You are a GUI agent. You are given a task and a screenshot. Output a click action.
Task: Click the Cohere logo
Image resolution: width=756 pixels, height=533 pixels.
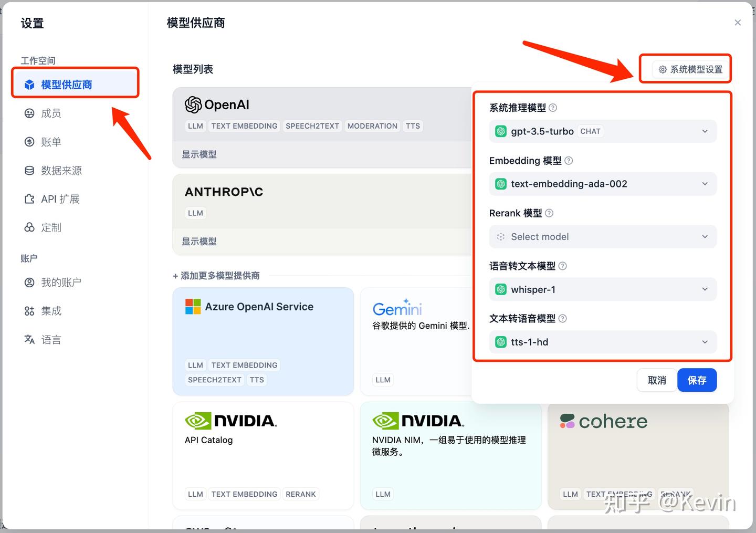pyautogui.click(x=603, y=421)
